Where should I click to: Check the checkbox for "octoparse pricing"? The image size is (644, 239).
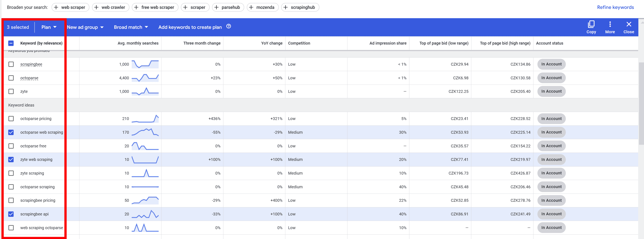click(11, 119)
